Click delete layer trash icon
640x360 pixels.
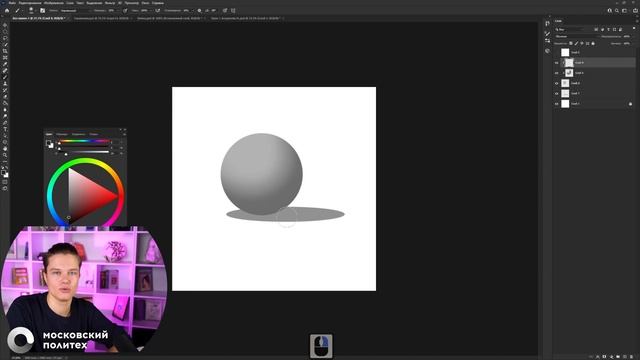click(632, 357)
